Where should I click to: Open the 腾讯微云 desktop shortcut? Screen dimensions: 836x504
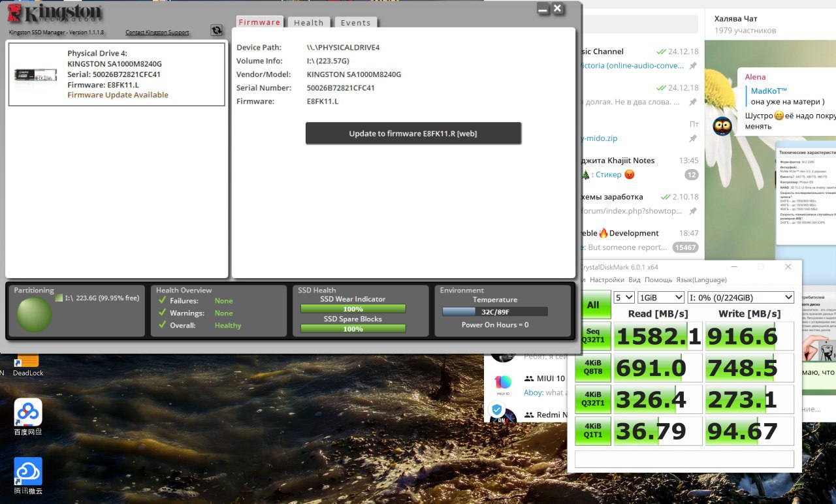tap(28, 476)
